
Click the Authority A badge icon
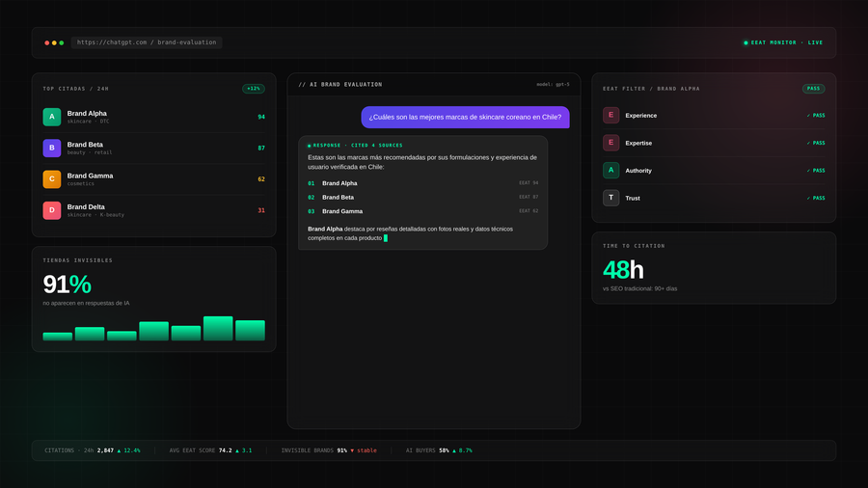click(x=610, y=171)
